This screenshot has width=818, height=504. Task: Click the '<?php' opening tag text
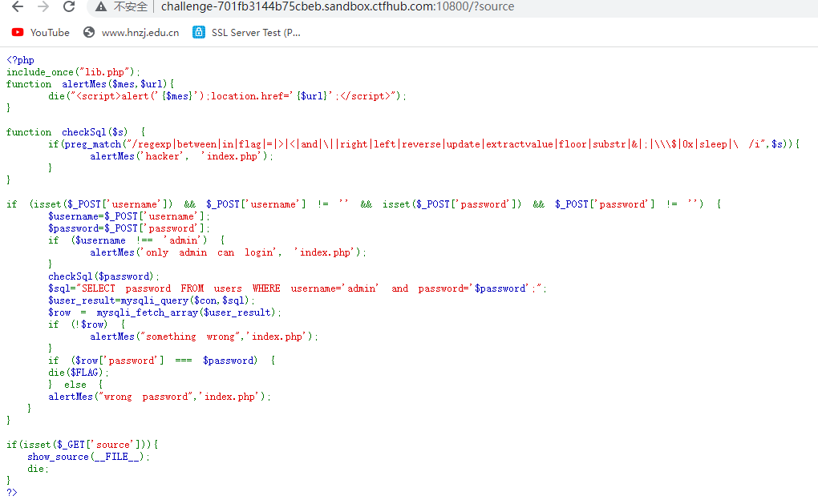click(20, 60)
